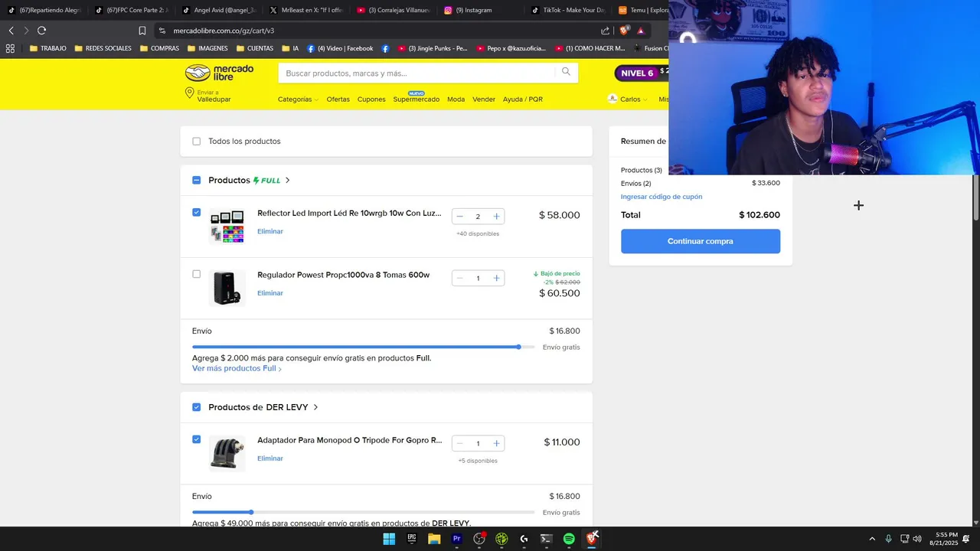Increase Regulador Powest quantity with plus

(496, 278)
